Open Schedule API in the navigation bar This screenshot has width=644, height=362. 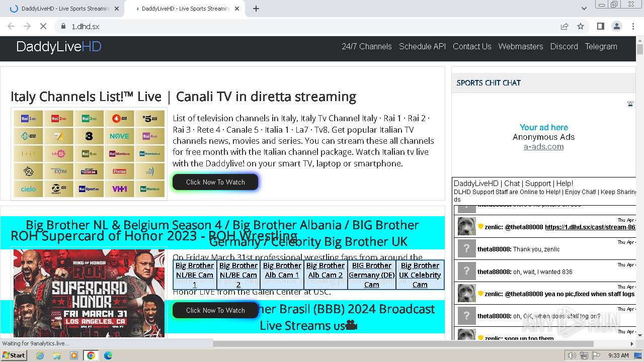(422, 46)
